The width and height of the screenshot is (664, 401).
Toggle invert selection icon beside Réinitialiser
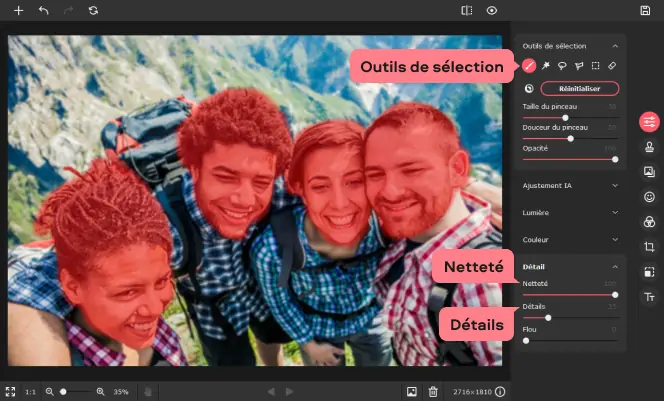(x=529, y=88)
